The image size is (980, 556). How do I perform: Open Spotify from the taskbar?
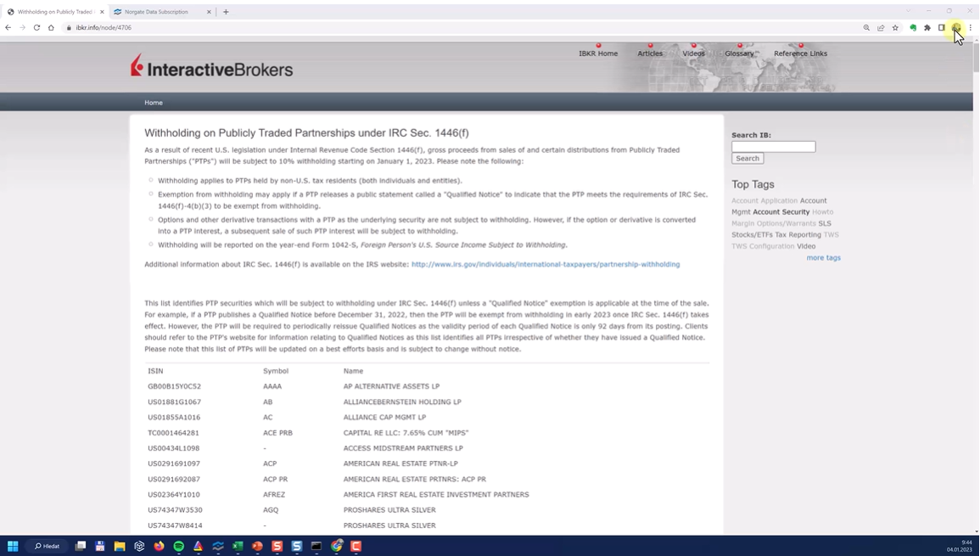click(x=179, y=546)
